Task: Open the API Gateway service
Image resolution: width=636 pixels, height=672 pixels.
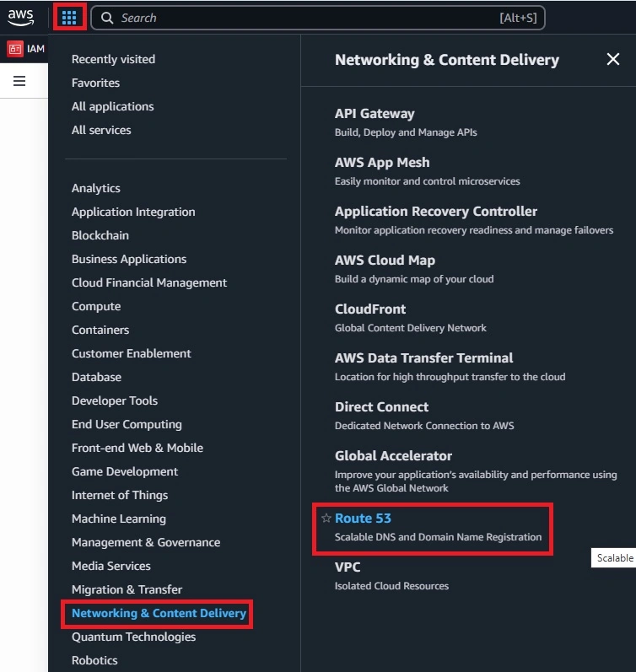Action: [375, 113]
